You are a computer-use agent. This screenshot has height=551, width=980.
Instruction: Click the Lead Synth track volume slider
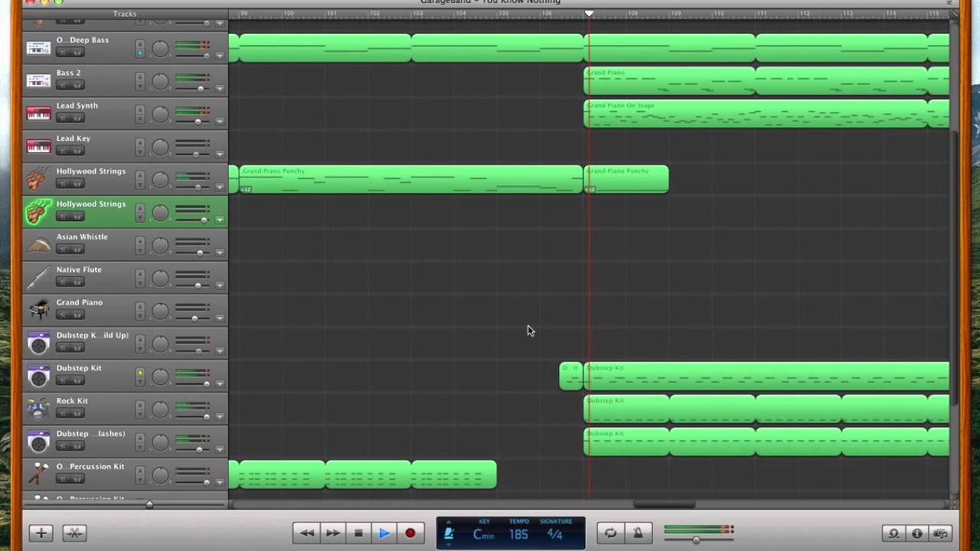click(x=198, y=122)
